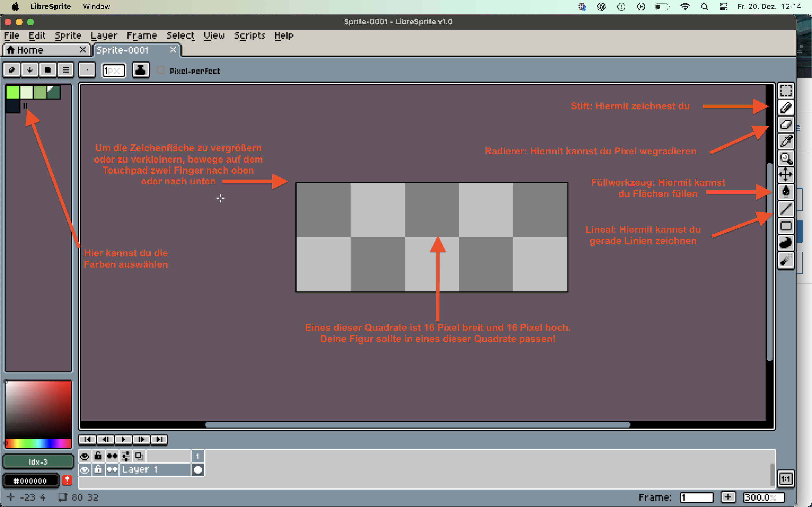Pick the Eyedropper tool
Screen dimensions: 812x507
pyautogui.click(x=785, y=141)
